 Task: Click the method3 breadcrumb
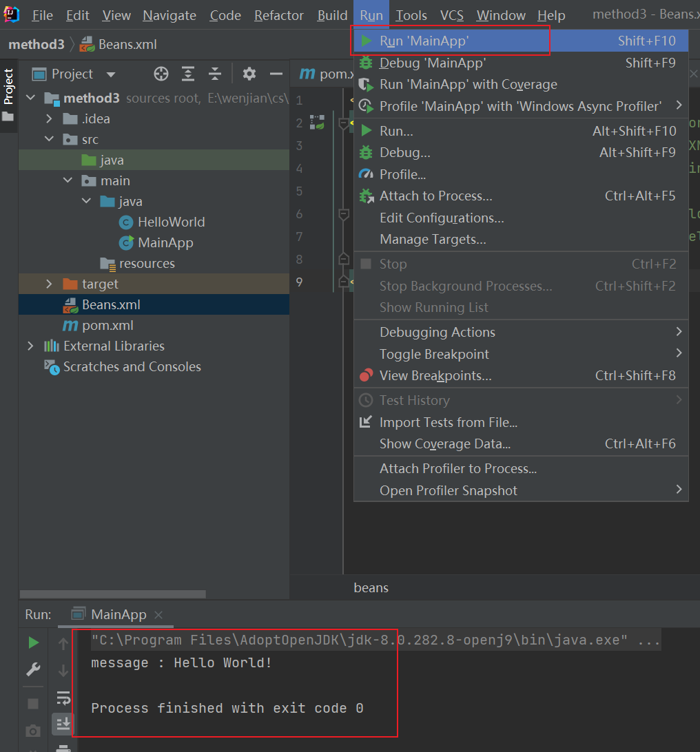click(37, 45)
